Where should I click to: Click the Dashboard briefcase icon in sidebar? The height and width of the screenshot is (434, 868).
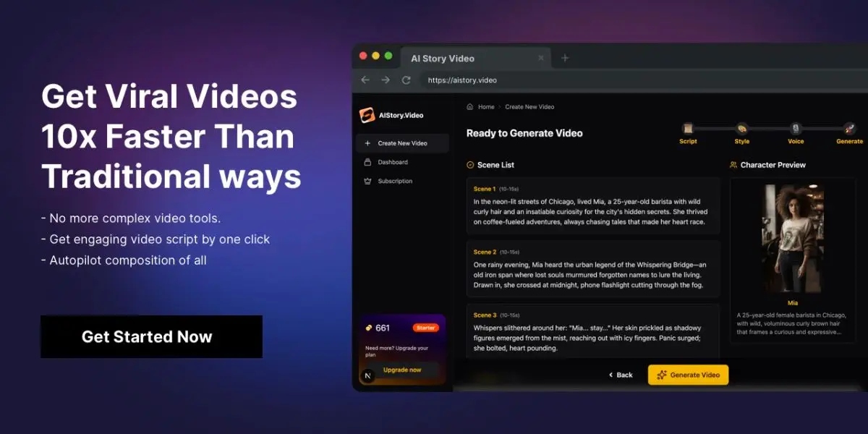click(367, 162)
